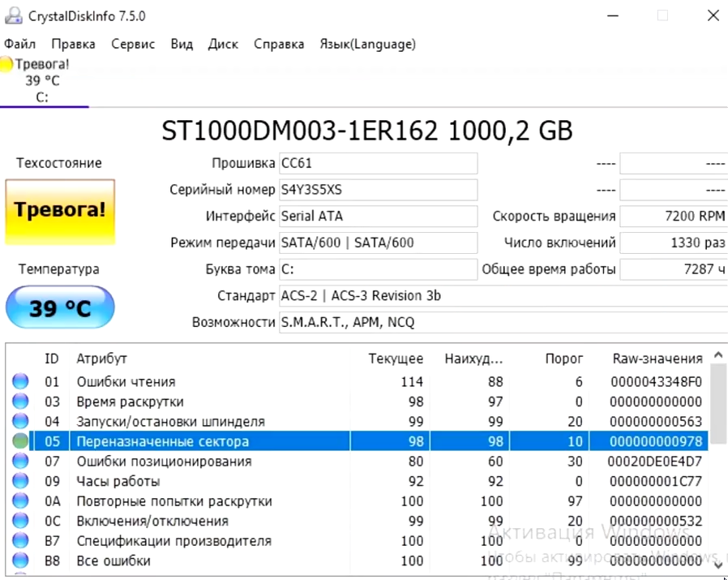This screenshot has width=728, height=580.
Task: Click the Режим передачи field SATA/600
Action: pyautogui.click(x=379, y=243)
